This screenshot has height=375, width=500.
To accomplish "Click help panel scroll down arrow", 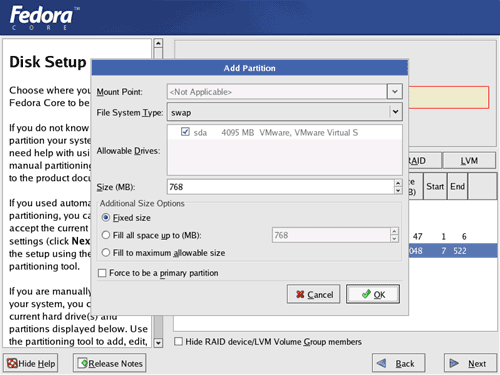I will (158, 343).
